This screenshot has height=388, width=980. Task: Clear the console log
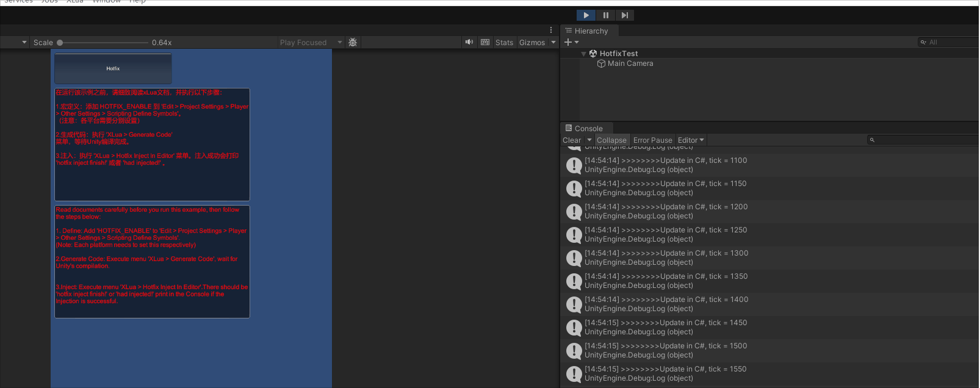(x=572, y=140)
